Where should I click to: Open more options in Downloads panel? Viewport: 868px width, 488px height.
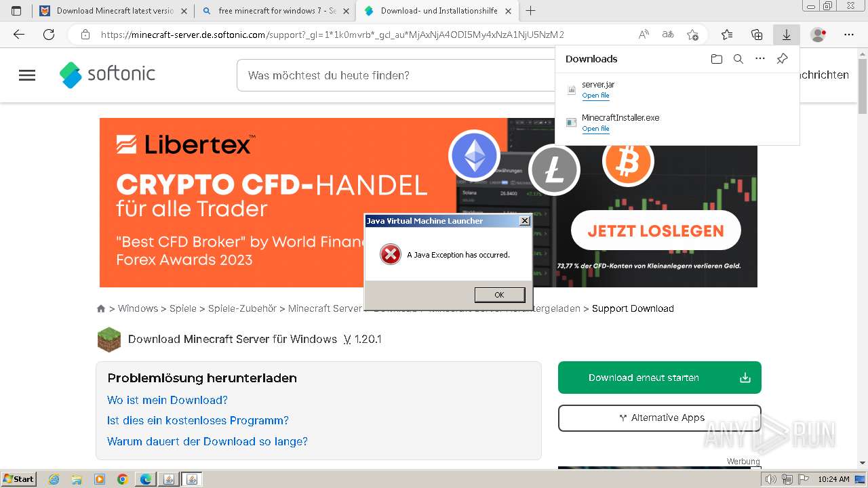[x=760, y=59]
